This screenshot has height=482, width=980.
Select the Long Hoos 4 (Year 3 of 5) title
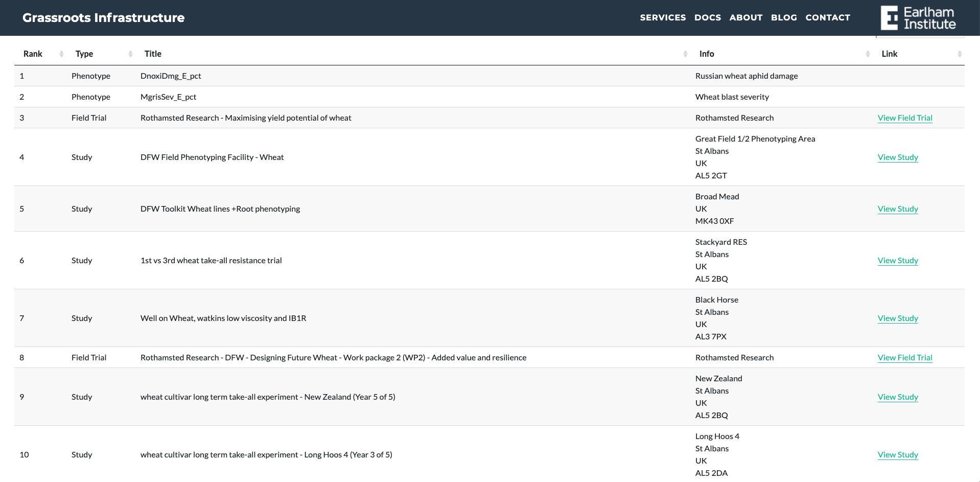(x=266, y=454)
